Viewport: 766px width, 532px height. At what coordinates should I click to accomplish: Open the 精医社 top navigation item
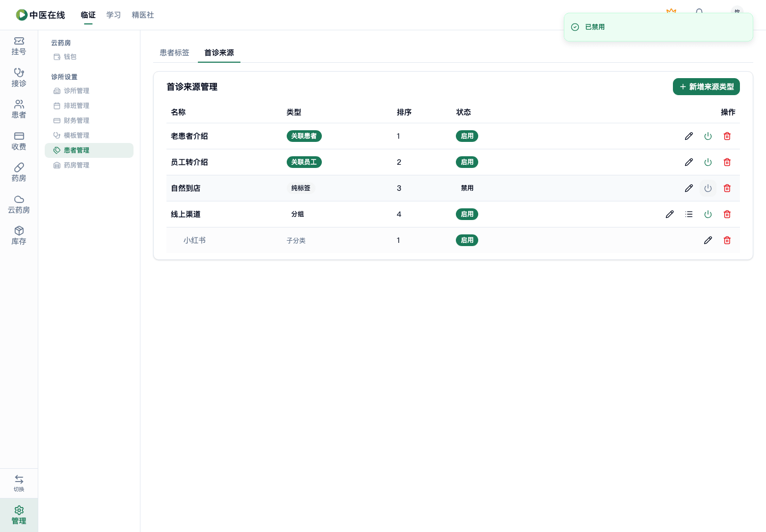[143, 15]
